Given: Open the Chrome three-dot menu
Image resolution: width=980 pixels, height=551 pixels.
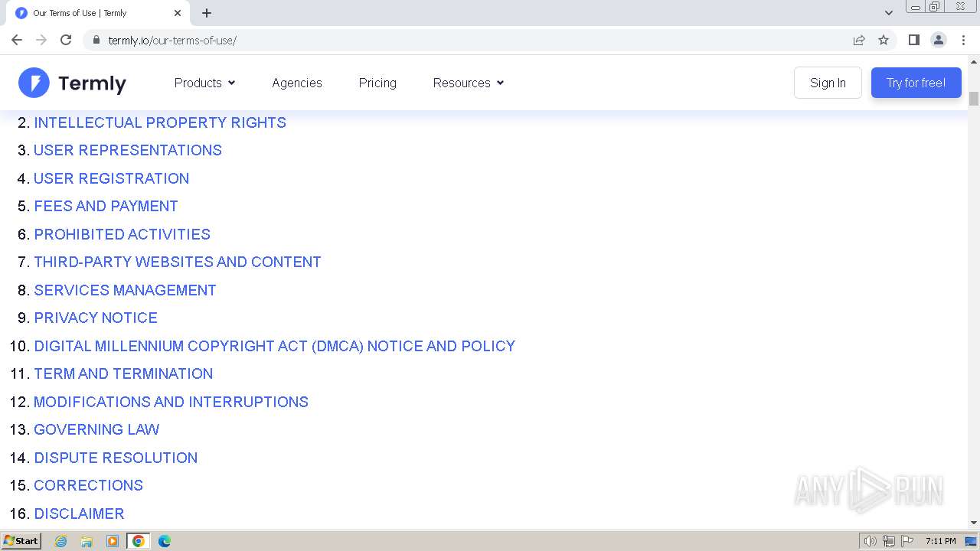Looking at the screenshot, I should [963, 40].
